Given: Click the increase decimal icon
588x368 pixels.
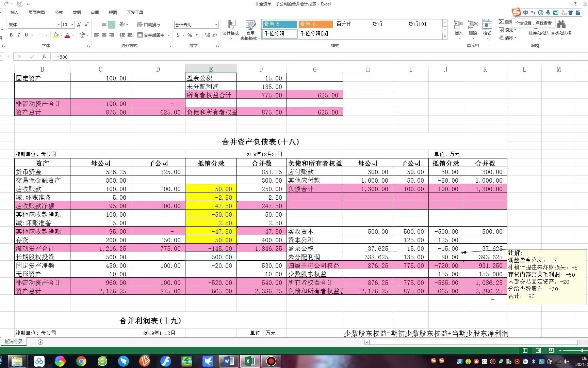Looking at the screenshot, I should tap(207, 35).
